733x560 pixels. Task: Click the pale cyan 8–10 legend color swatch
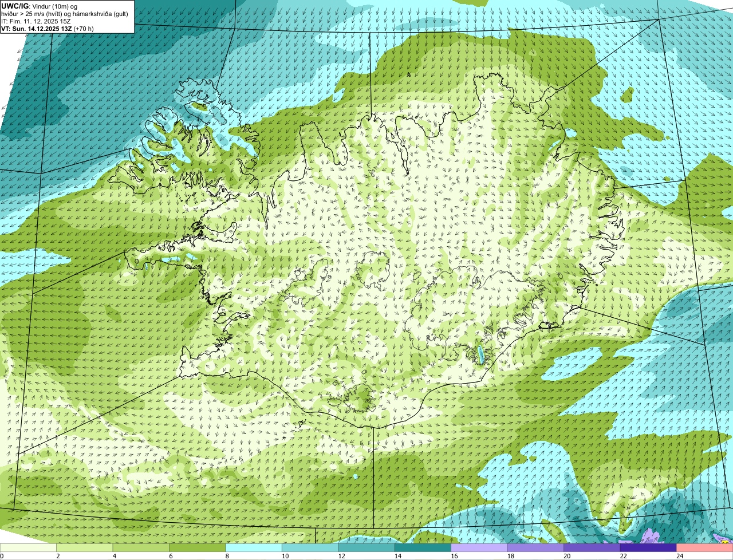point(254,547)
